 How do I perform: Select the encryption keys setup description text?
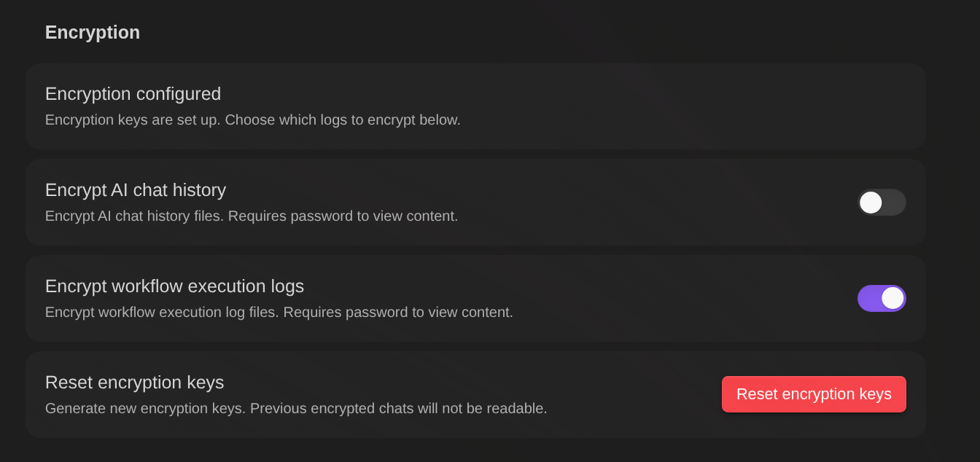click(x=253, y=120)
